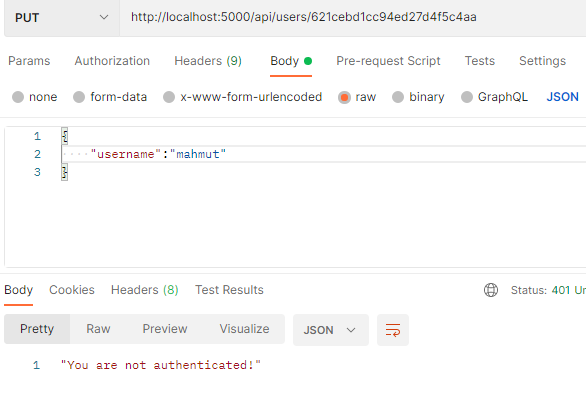The width and height of the screenshot is (586, 400).
Task: Select the binary body radio button
Action: coord(398,97)
